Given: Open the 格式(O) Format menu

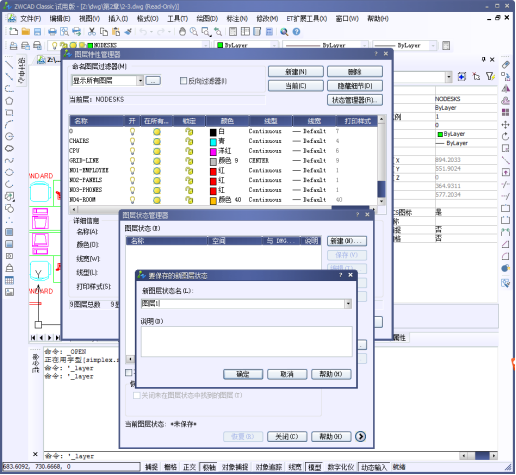Looking at the screenshot, I should [148, 19].
